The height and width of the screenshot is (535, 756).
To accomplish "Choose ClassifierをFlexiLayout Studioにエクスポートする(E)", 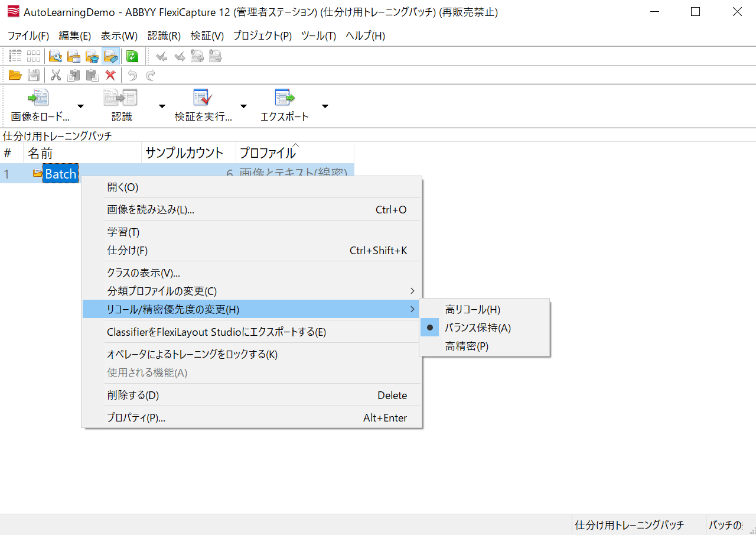I will [x=252, y=332].
